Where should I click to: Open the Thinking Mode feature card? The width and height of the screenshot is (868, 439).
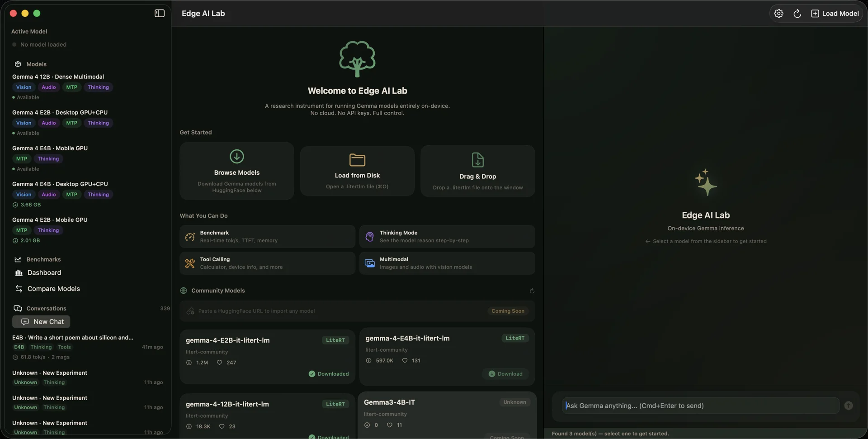coord(447,237)
